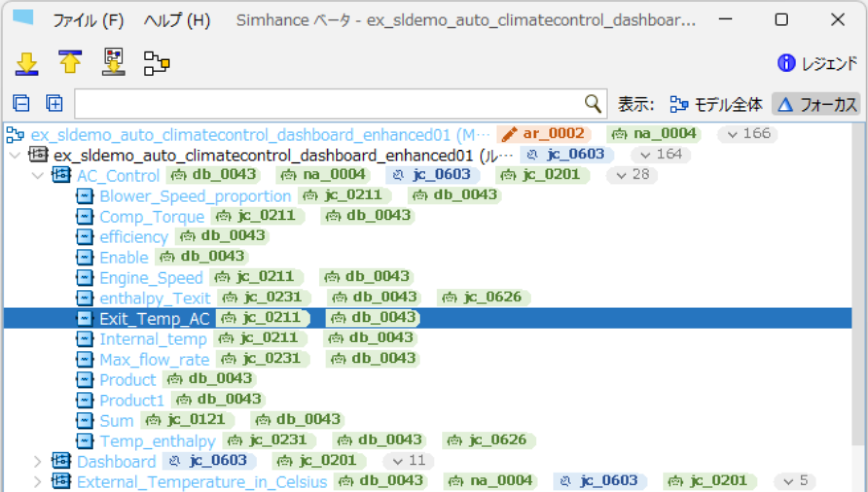The height and width of the screenshot is (492, 868).
Task: Expand the External_Temperature_in_Celsius node
Action: [38, 482]
